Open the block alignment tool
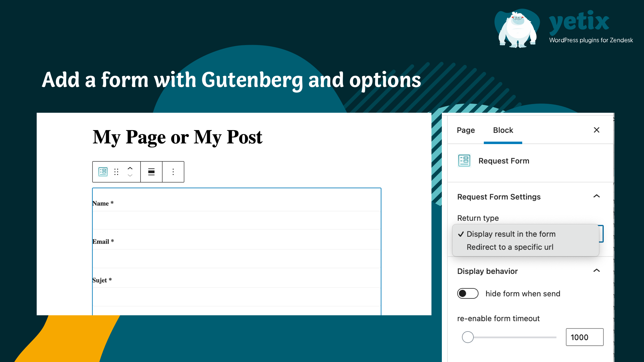 [x=151, y=172]
